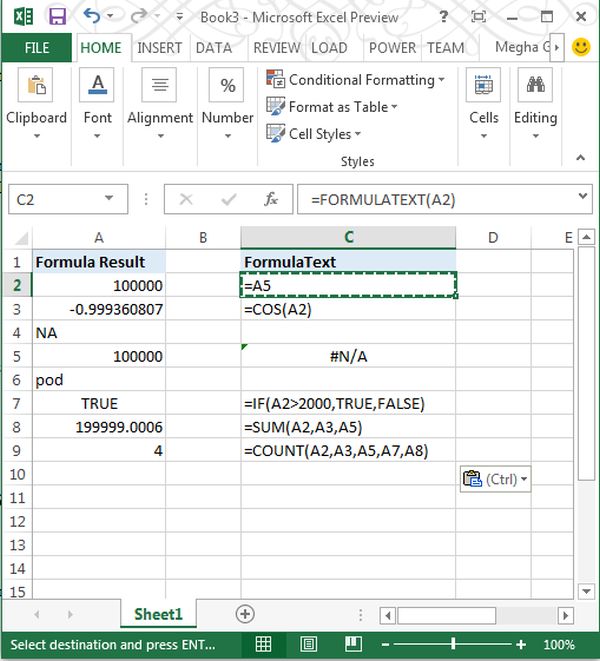Switch to Normal view in status bar
Viewport: 600px width, 661px height.
tap(264, 644)
